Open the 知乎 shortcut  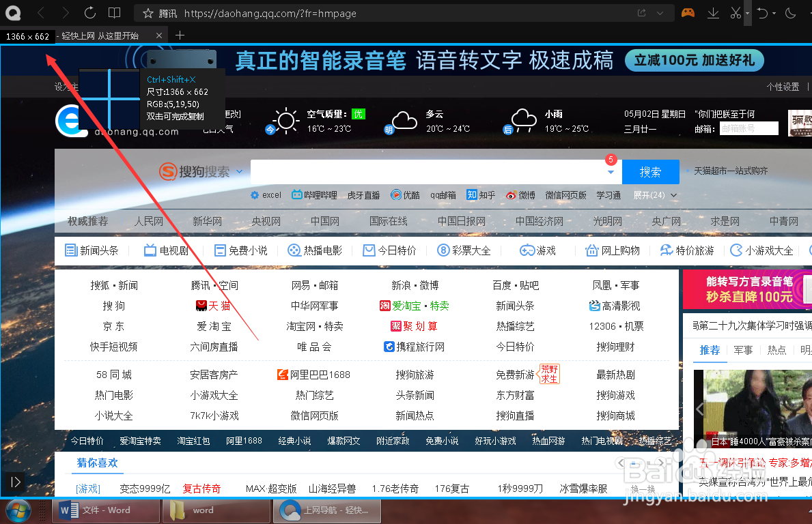pos(481,195)
